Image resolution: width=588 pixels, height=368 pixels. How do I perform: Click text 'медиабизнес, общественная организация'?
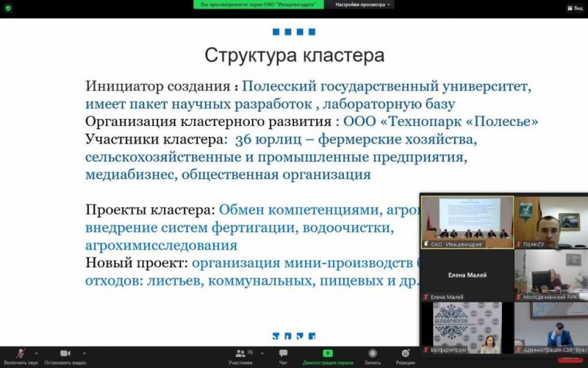click(x=228, y=174)
